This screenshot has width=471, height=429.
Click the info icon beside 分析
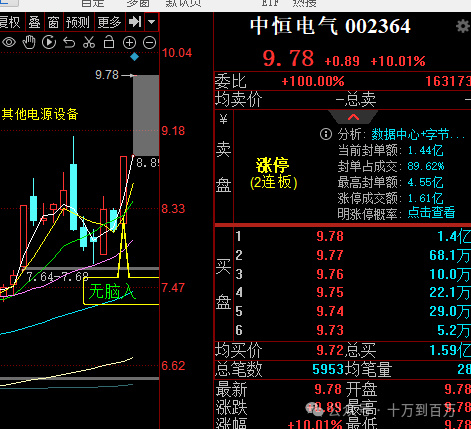pyautogui.click(x=326, y=134)
